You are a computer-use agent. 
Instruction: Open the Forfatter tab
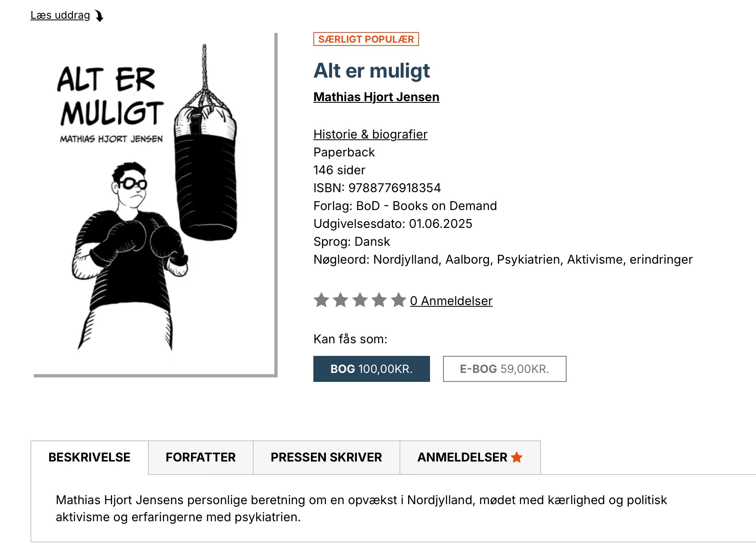tap(201, 457)
